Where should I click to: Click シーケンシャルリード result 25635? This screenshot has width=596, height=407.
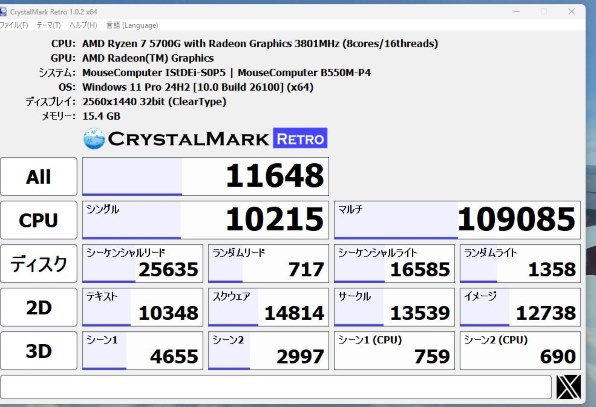pos(143,264)
